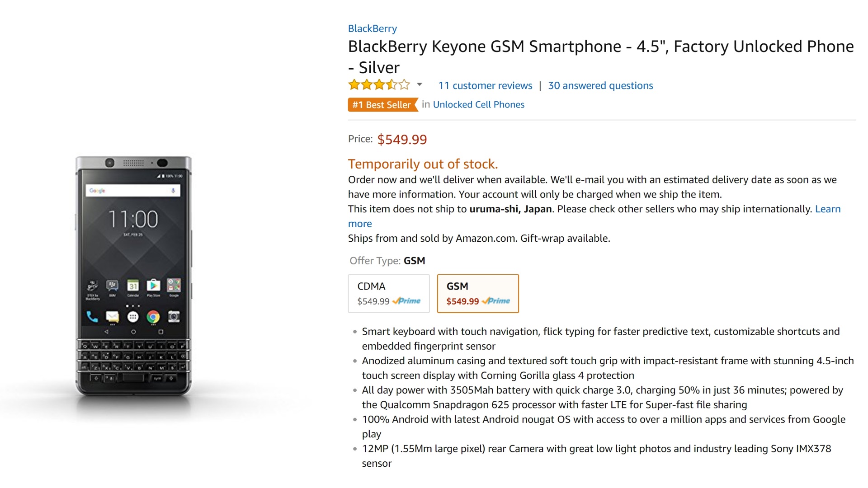Image resolution: width=868 pixels, height=488 pixels.
Task: Click the Calendar icon showing 31
Action: point(133,286)
